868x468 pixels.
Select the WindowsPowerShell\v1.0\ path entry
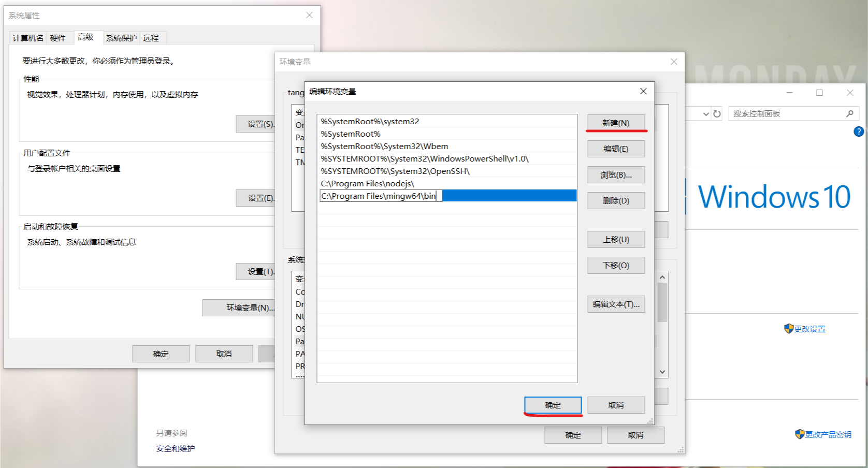click(447, 158)
